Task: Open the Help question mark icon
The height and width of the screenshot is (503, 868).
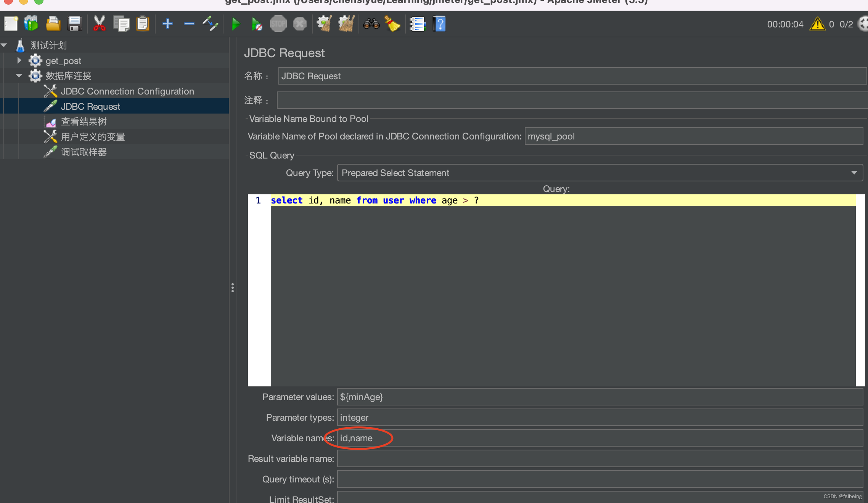Action: point(439,24)
